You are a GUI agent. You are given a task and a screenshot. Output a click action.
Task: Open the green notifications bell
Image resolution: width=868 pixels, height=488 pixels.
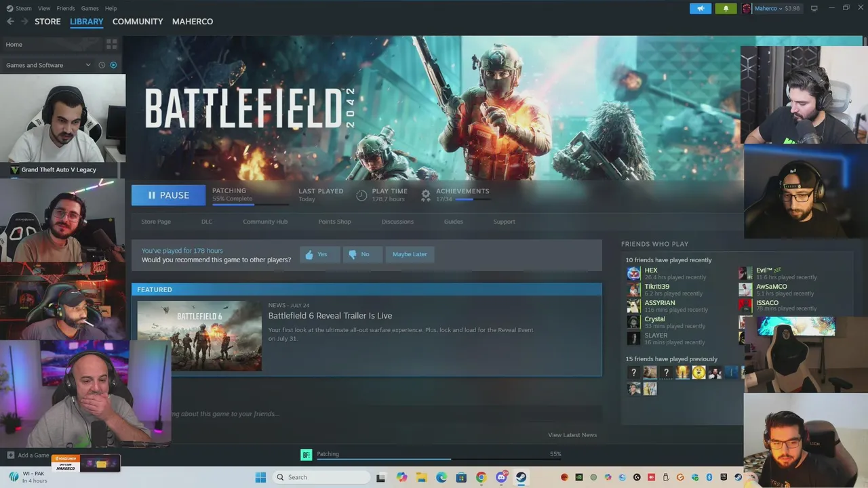[726, 8]
